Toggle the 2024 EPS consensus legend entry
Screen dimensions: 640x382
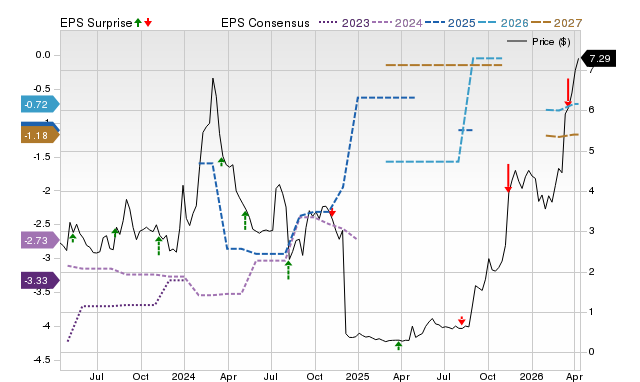[397, 23]
